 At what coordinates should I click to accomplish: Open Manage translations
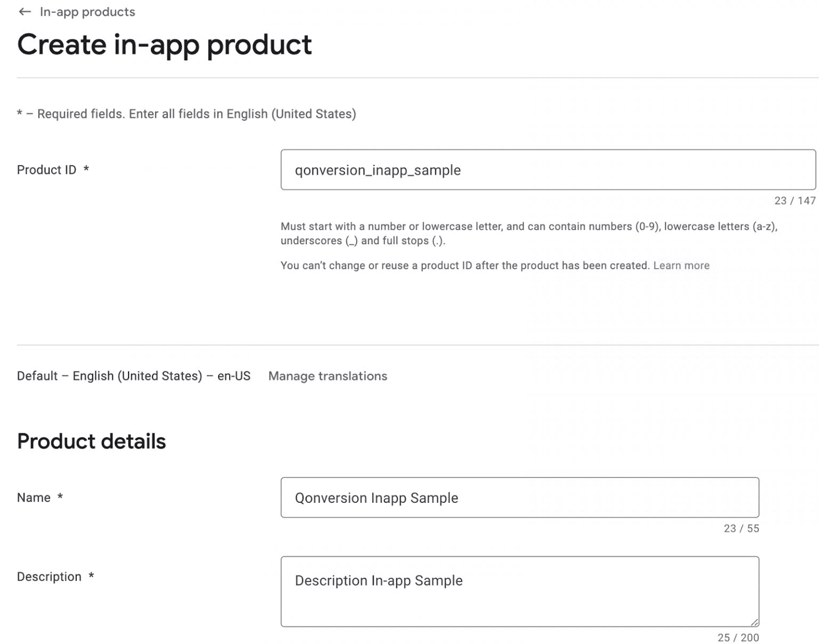click(x=328, y=376)
